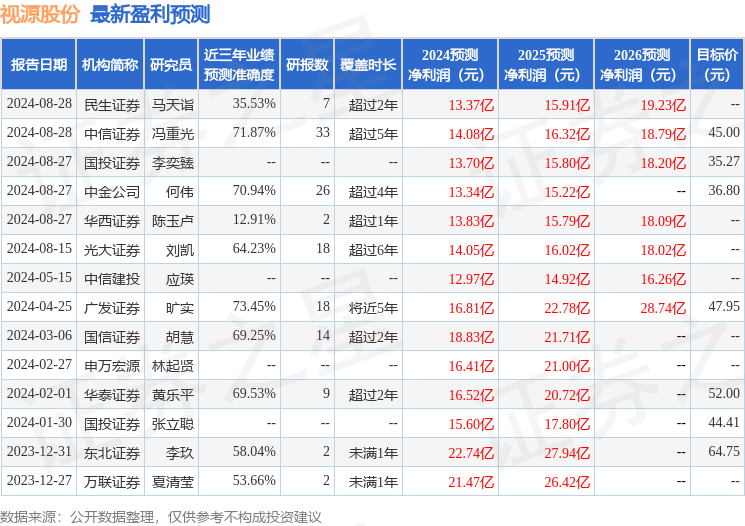Click the 目标价 column header
The image size is (745, 526).
tap(716, 65)
